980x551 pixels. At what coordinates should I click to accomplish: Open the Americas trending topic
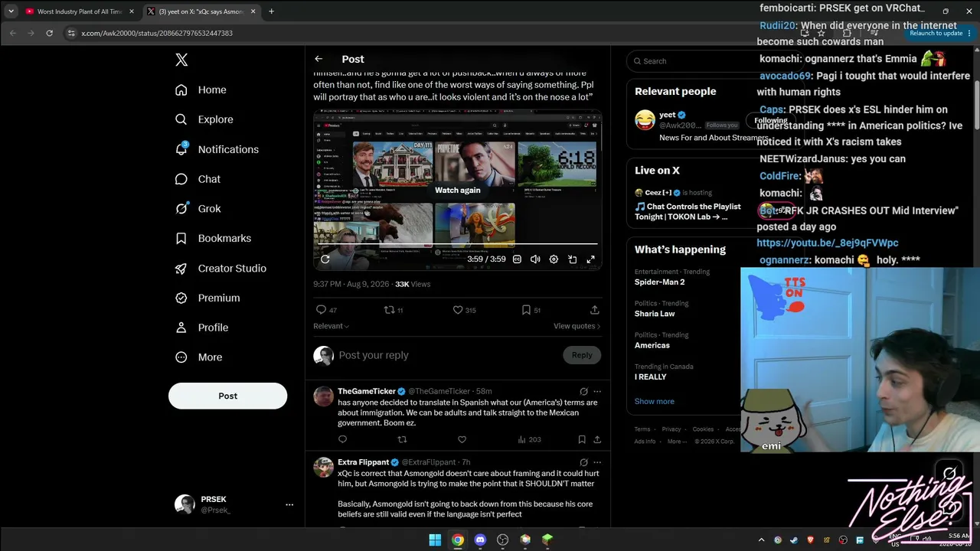[x=652, y=345]
